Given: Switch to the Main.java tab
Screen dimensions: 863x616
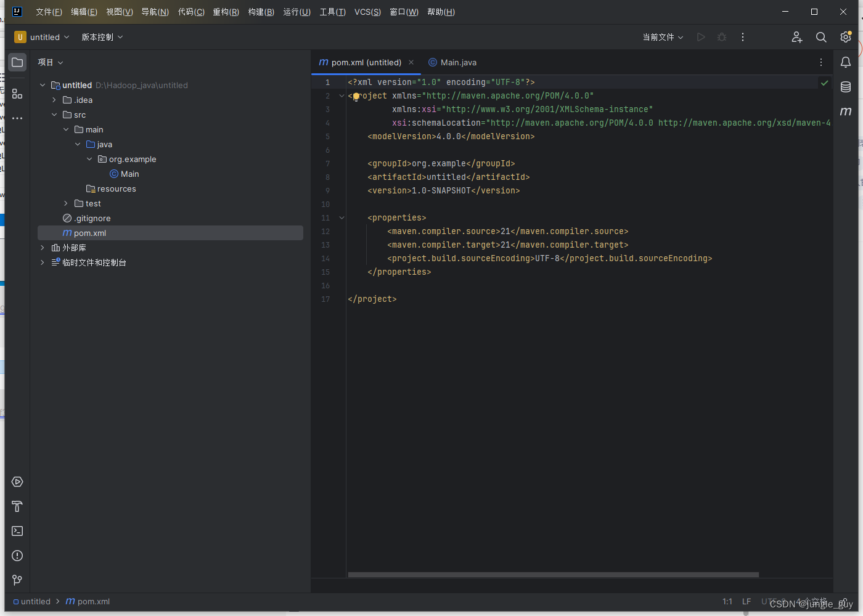Looking at the screenshot, I should click(x=453, y=62).
